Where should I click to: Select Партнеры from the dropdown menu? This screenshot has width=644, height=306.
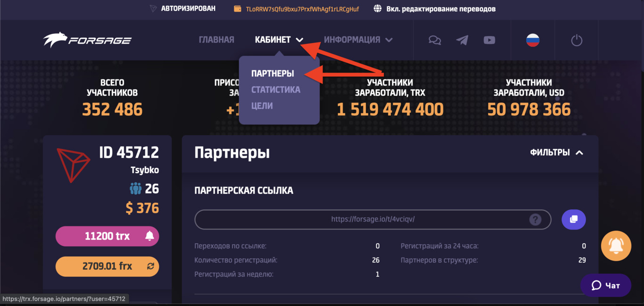272,74
